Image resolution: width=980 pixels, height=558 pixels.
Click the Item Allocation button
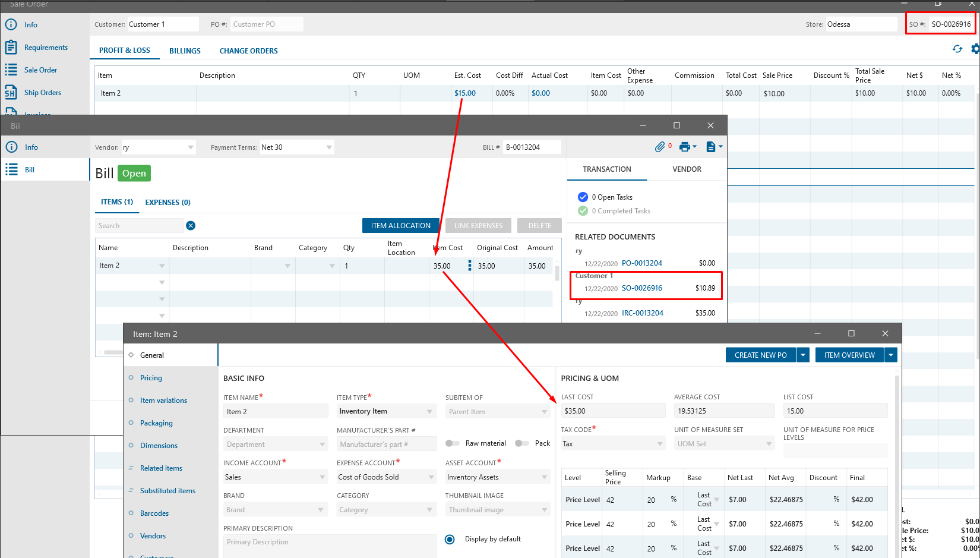click(x=400, y=226)
